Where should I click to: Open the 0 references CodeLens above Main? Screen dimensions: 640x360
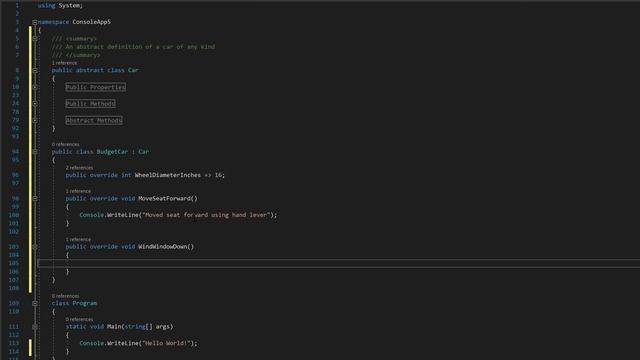click(x=79, y=319)
